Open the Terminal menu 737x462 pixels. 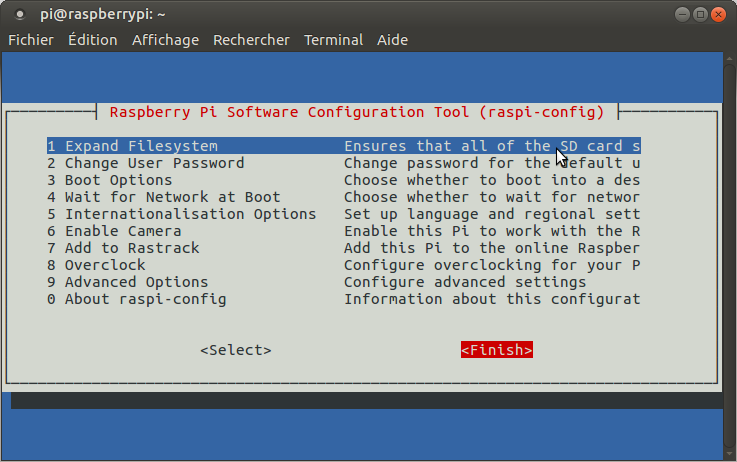pyautogui.click(x=333, y=40)
